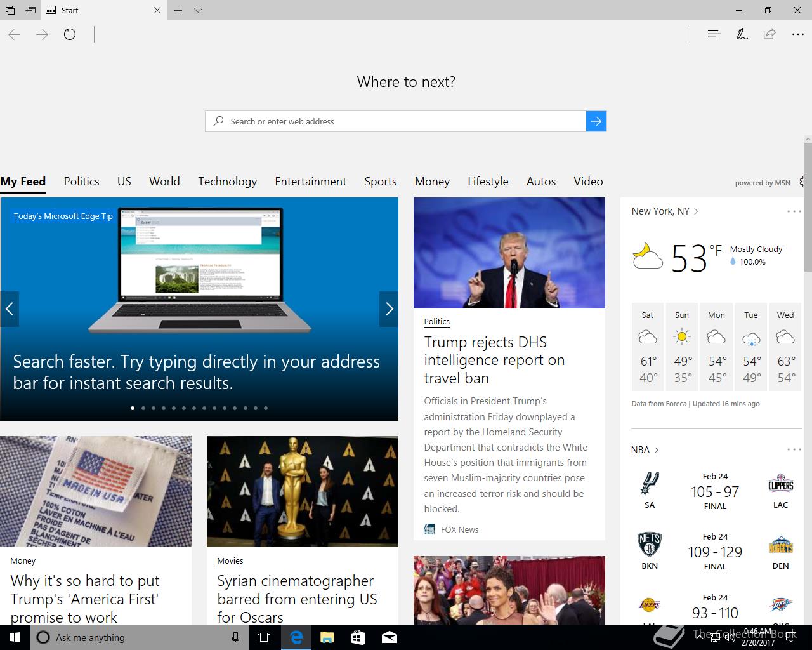Submit search with blue arrow button

click(x=596, y=121)
